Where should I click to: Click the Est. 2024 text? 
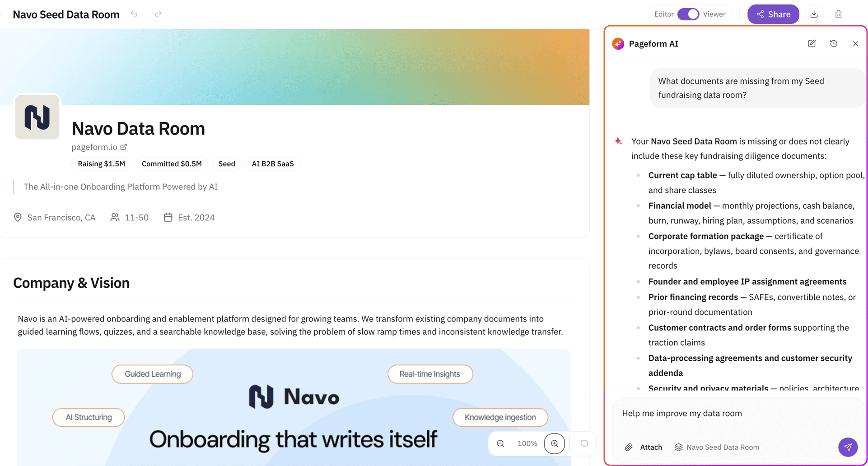click(196, 218)
